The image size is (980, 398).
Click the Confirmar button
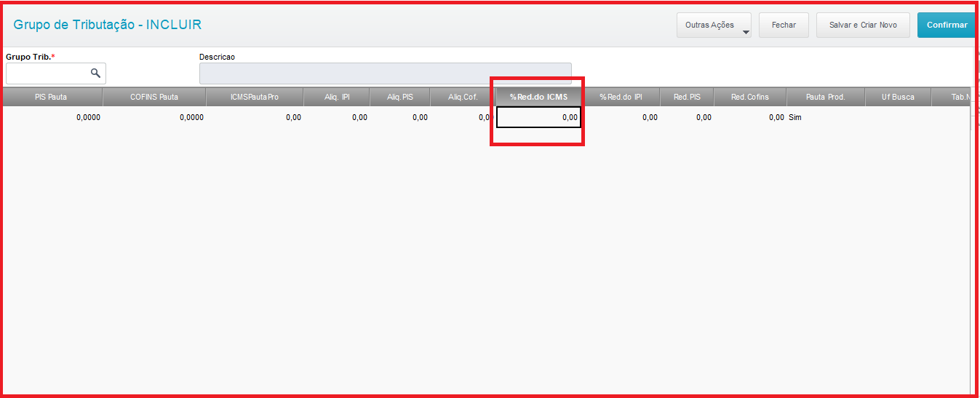(x=947, y=25)
